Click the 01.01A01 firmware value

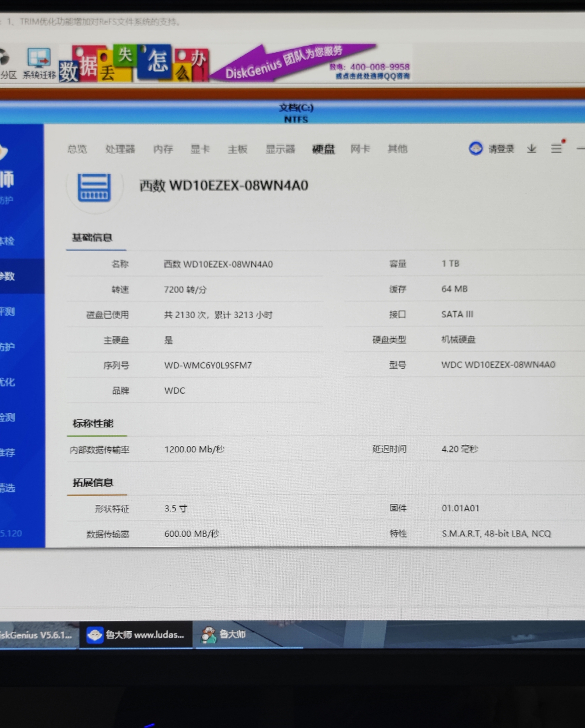click(x=461, y=508)
